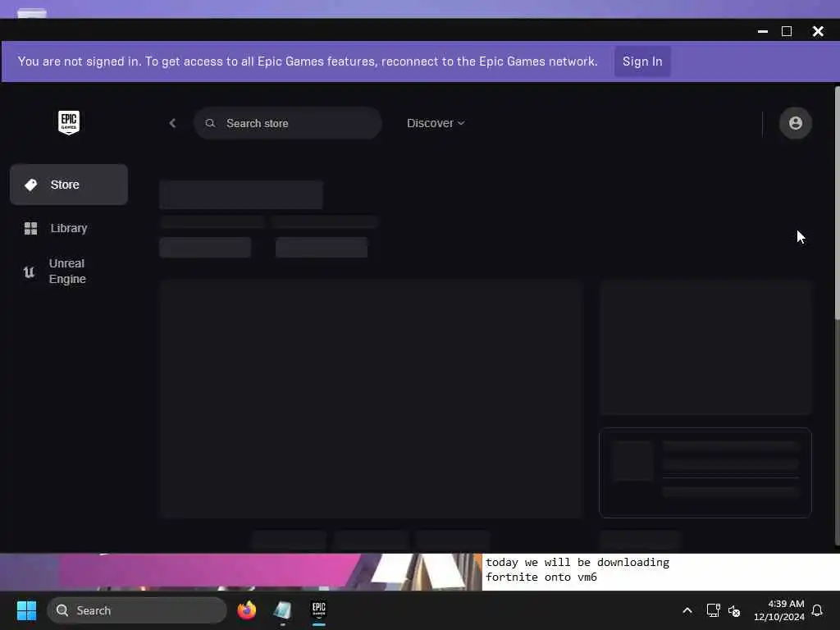Minimize the Epic Games Launcher window
The image size is (840, 630).
(763, 31)
